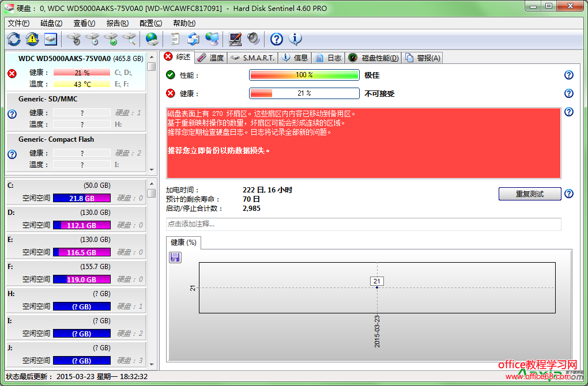Click the disk panel toolbar icon
The height and width of the screenshot is (386, 588).
(x=51, y=39)
